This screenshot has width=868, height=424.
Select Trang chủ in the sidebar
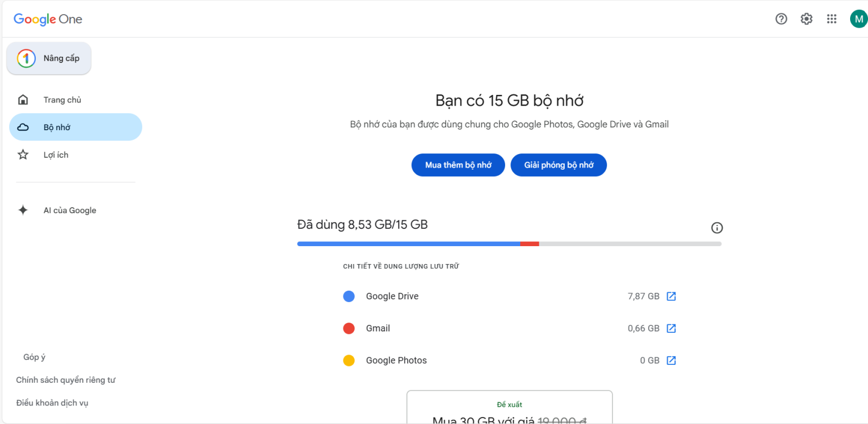(x=62, y=99)
